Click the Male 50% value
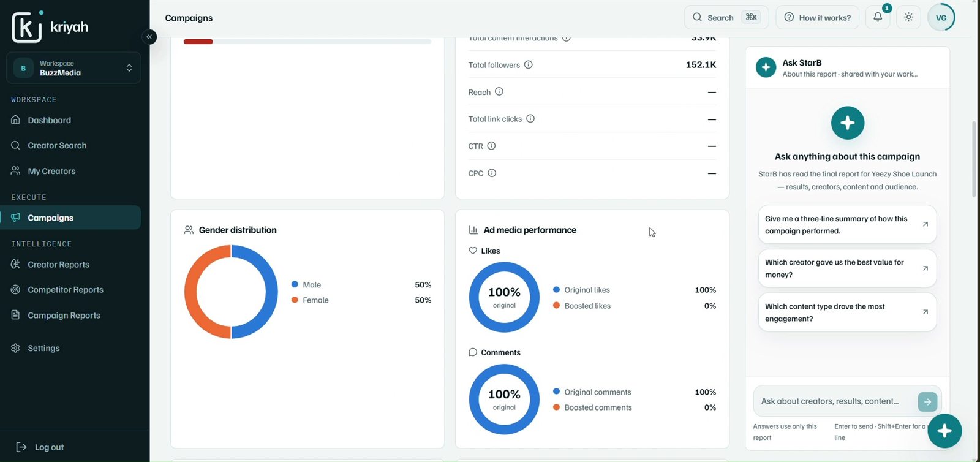Image resolution: width=980 pixels, height=462 pixels. pos(423,284)
